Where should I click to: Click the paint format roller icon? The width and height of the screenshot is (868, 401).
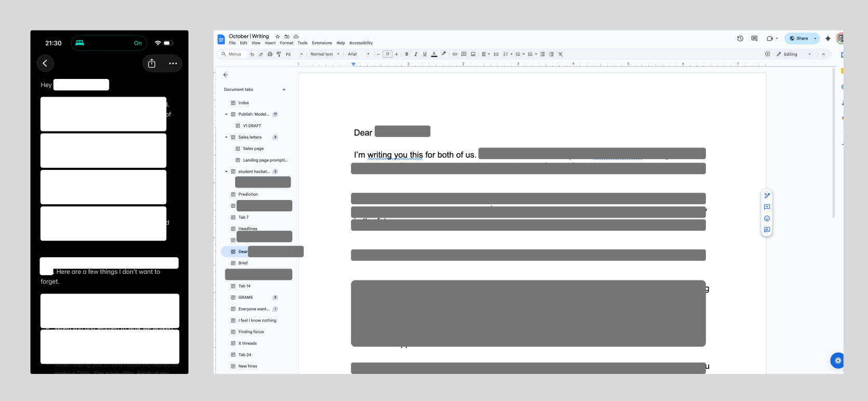(x=279, y=54)
